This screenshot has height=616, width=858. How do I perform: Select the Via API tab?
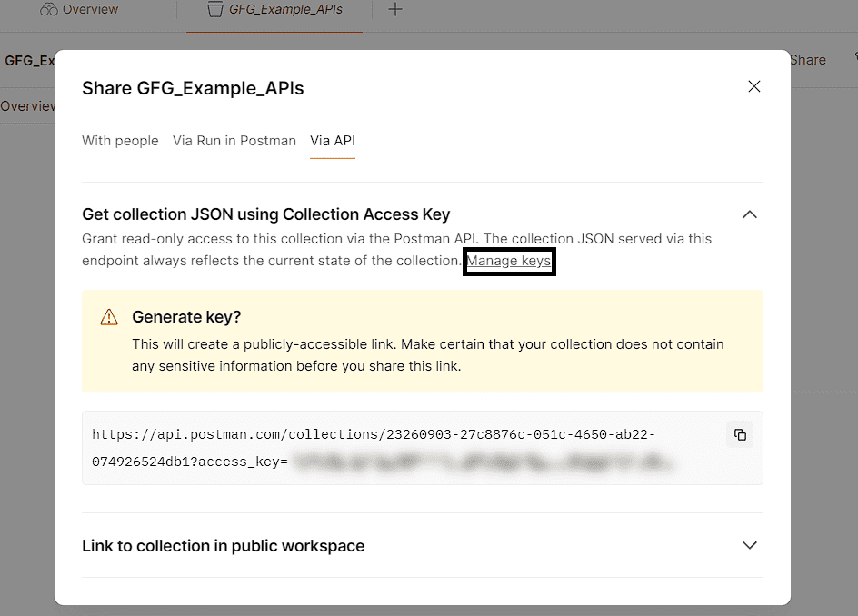(332, 141)
